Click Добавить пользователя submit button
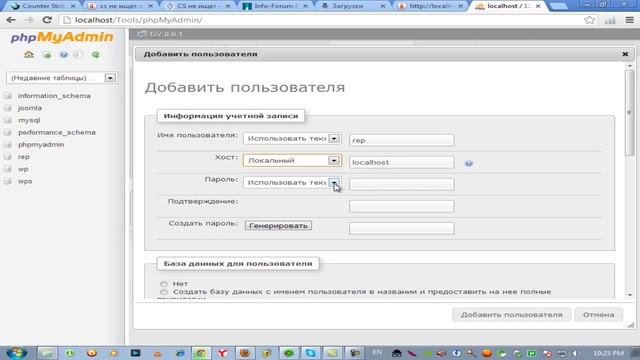Screen dimensions: 640x360 tap(511, 315)
